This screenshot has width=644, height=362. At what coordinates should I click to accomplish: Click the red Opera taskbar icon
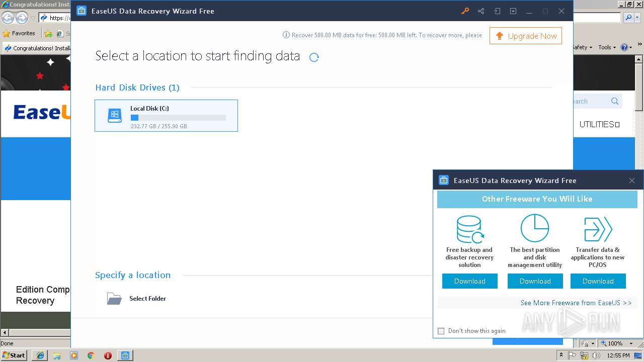108,355
